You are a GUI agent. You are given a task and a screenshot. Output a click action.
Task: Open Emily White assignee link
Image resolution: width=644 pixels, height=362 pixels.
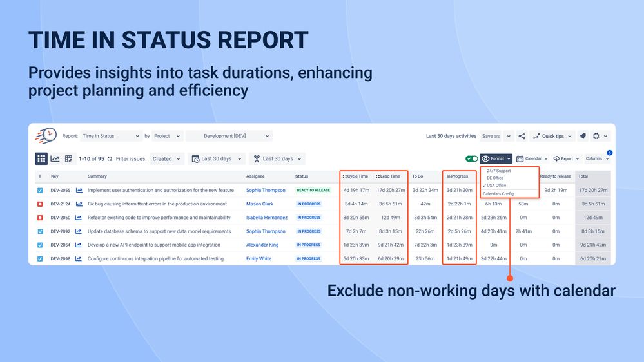pyautogui.click(x=259, y=258)
